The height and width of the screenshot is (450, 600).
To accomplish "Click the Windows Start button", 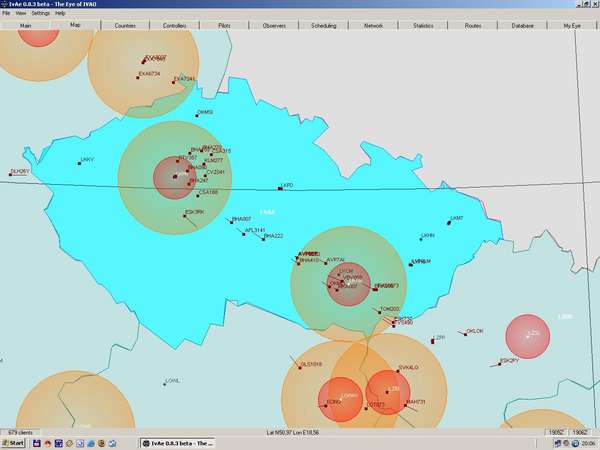I will pos(13,443).
